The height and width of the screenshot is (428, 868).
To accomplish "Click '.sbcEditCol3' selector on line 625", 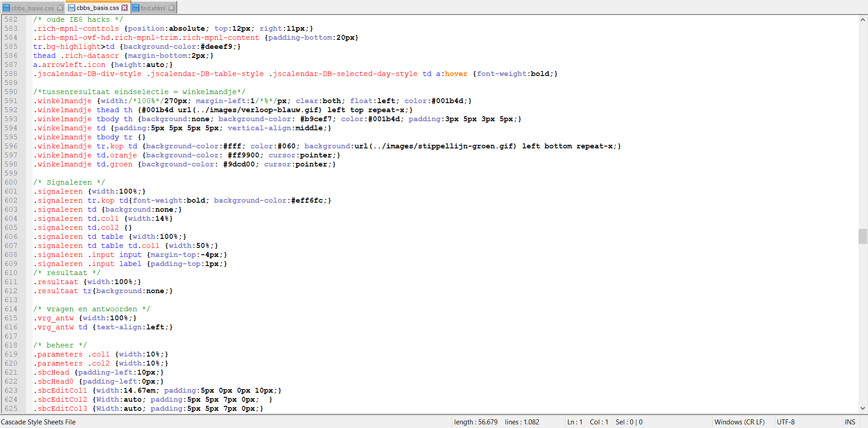I will click(x=60, y=409).
